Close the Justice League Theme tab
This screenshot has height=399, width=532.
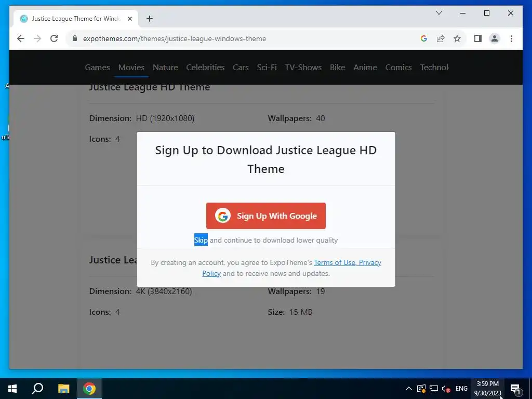point(129,19)
